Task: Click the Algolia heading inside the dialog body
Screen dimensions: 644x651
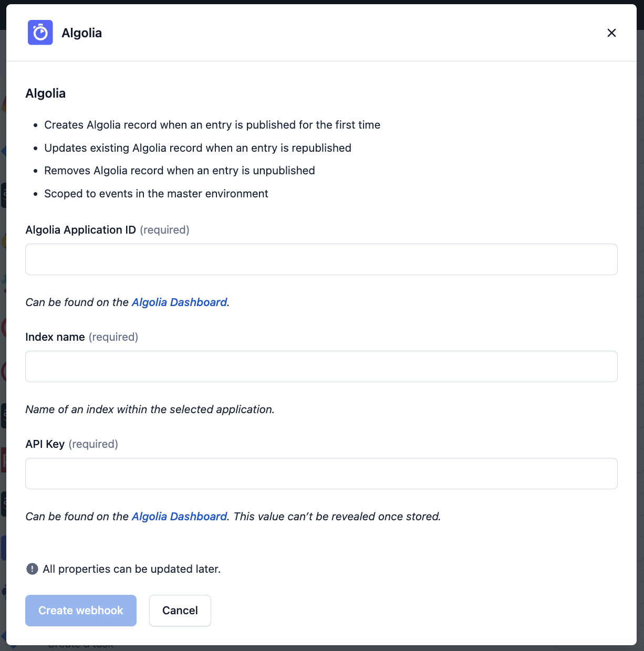Action: click(x=45, y=93)
